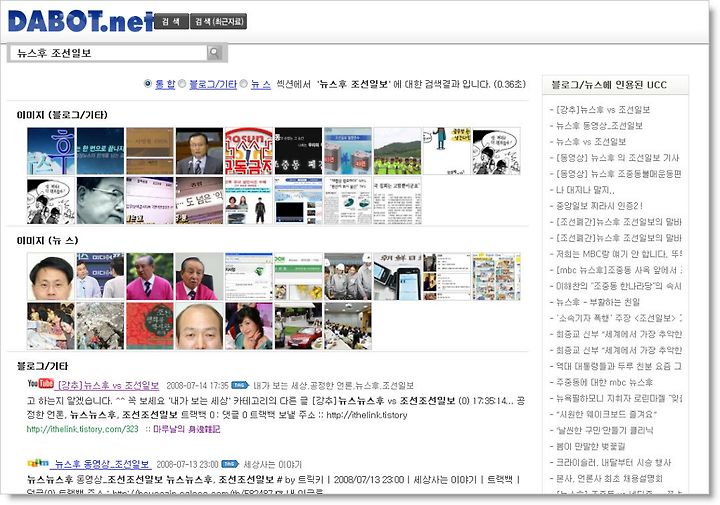Open sidebar item 저희는 MBC랑 얘기 안 합니다

point(619,254)
